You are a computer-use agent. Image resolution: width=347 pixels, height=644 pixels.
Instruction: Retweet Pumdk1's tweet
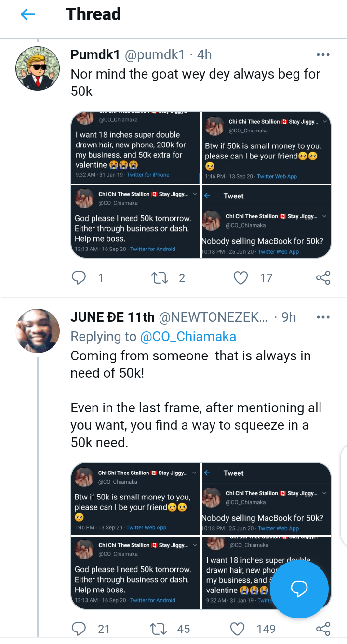[158, 277]
